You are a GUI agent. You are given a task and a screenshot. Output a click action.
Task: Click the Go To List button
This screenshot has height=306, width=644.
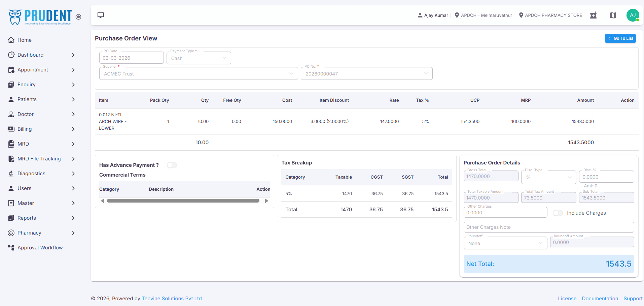pyautogui.click(x=620, y=38)
